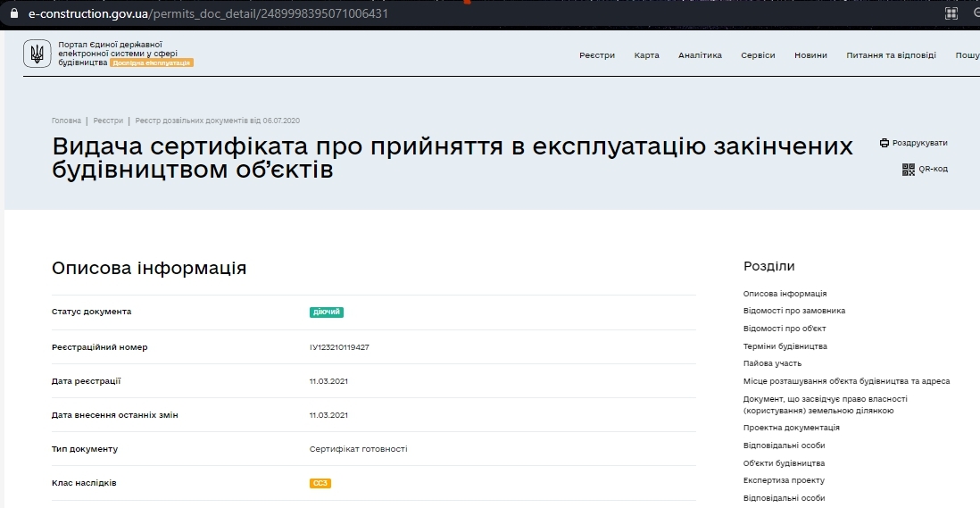Jump to Місце розташування об'єкта будівництва section

[x=846, y=381]
